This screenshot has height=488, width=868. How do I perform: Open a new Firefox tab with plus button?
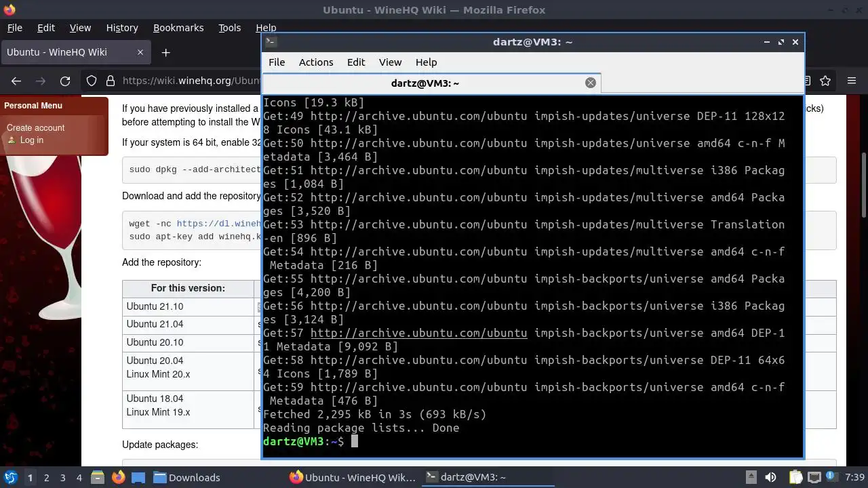click(165, 52)
